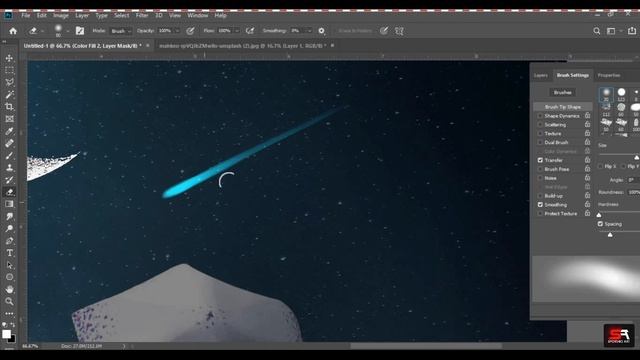
Task: Select Brush Tip Shape section
Action: pos(563,107)
